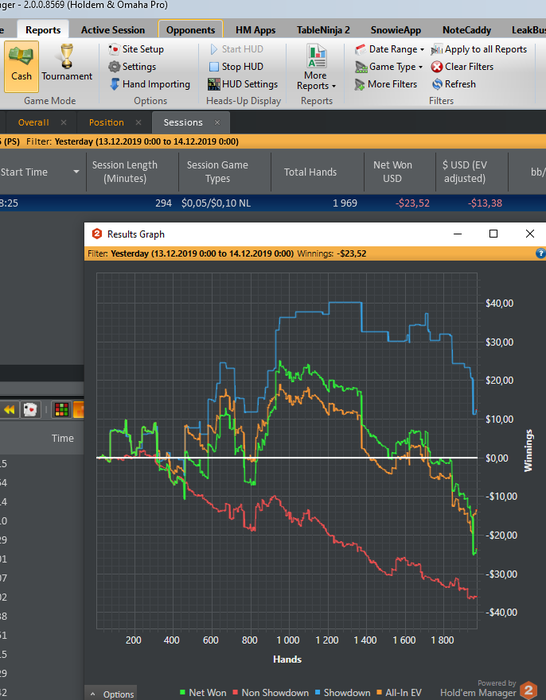Switch to Position report tab
The image size is (546, 700).
tap(106, 122)
